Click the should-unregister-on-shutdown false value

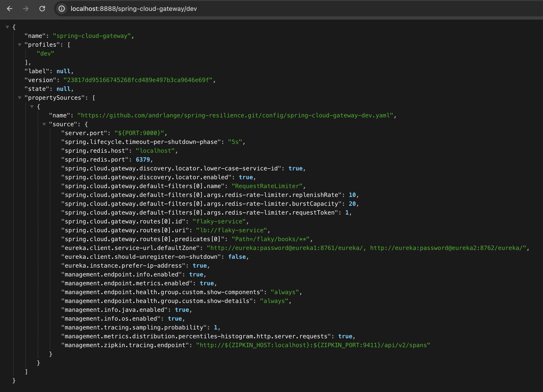[x=237, y=257]
